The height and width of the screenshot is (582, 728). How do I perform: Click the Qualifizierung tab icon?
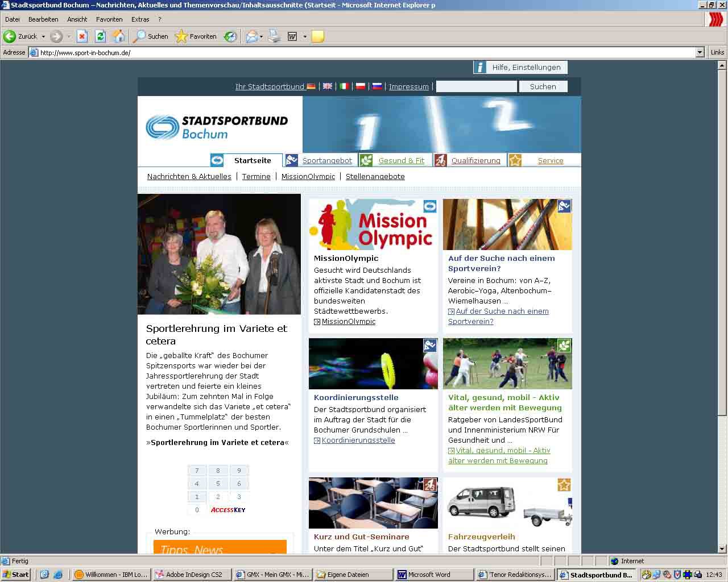[x=441, y=160]
